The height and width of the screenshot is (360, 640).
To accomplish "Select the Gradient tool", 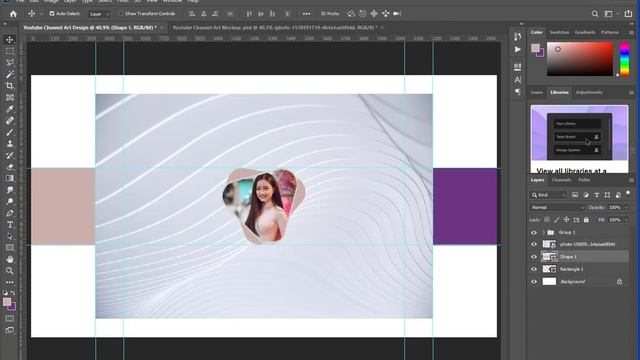I will coord(10,178).
